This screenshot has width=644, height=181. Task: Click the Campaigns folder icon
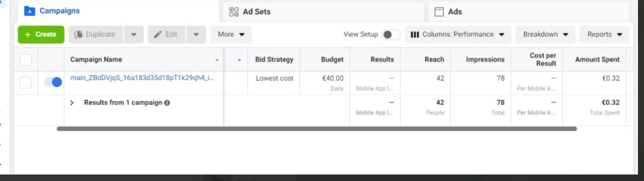(x=30, y=11)
